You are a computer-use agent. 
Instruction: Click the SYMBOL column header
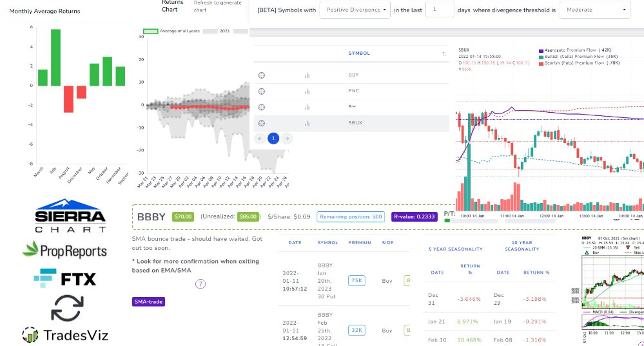coord(359,53)
